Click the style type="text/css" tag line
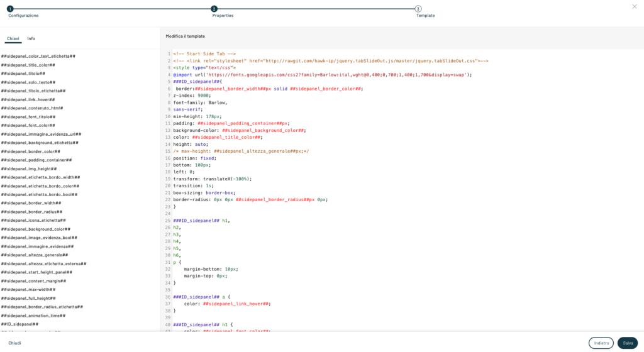Viewport: 644px width, 352px height. (x=204, y=68)
